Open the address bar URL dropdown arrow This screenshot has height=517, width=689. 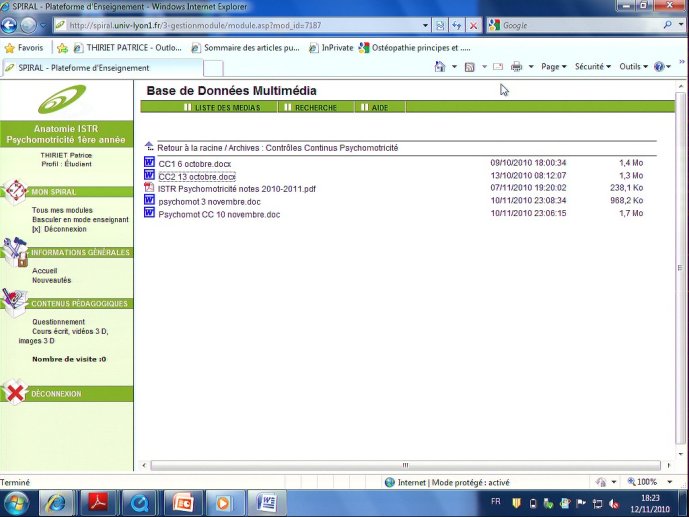click(425, 25)
